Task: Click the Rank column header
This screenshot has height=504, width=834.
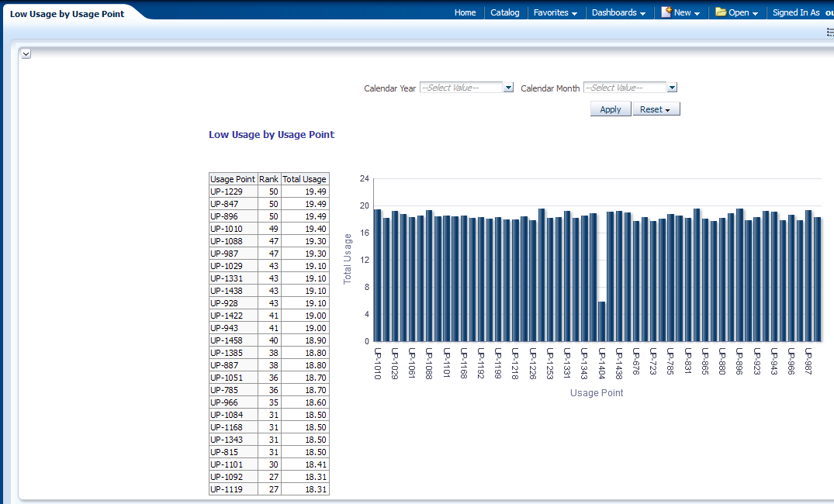Action: [269, 179]
